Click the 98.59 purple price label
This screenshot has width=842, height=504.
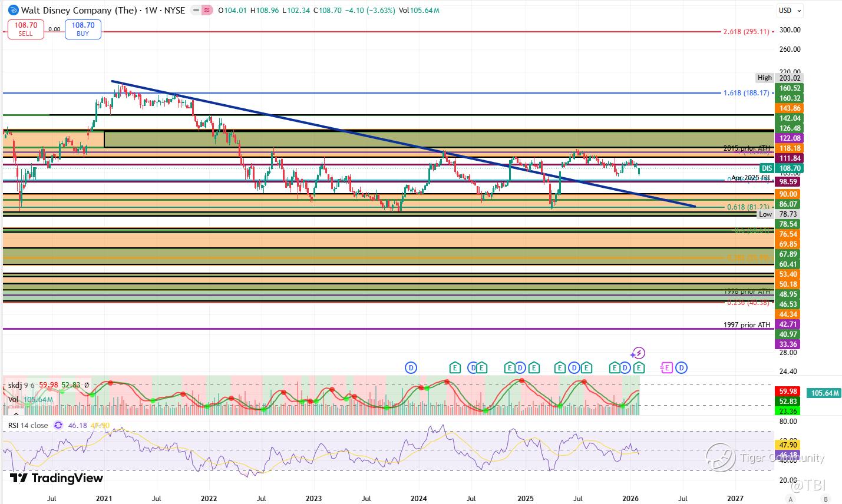click(x=788, y=183)
